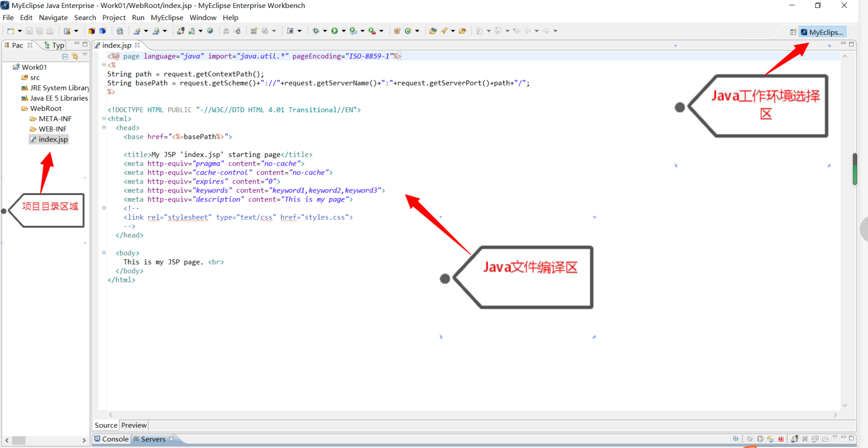Toggle Link with Editor in Package Explorer
Screen dimensions: 868x448
[75, 56]
